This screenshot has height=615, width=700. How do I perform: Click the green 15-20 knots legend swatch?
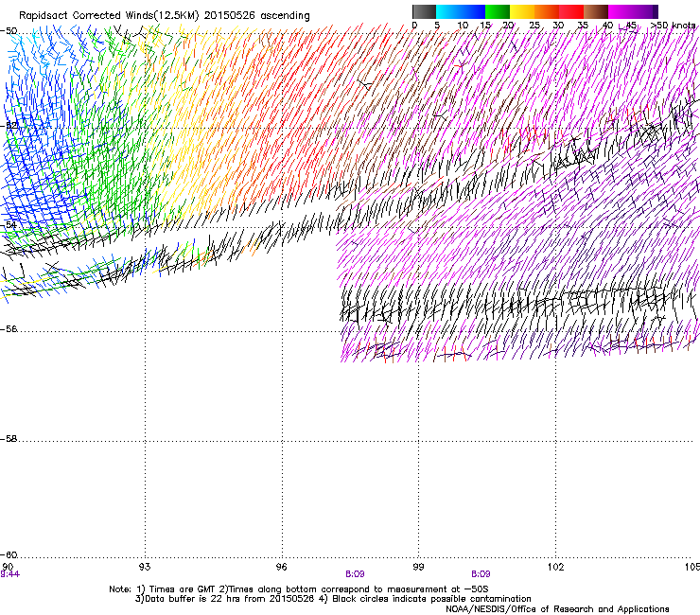point(498,11)
